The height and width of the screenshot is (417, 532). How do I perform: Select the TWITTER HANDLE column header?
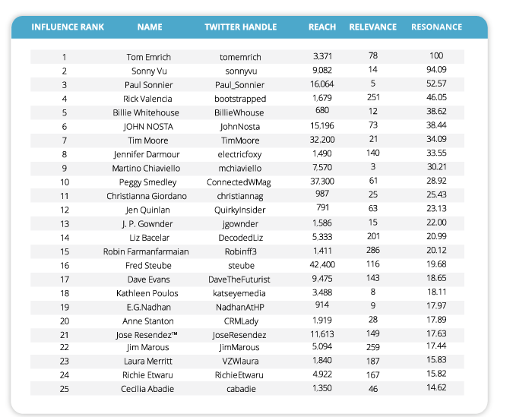[x=240, y=27]
